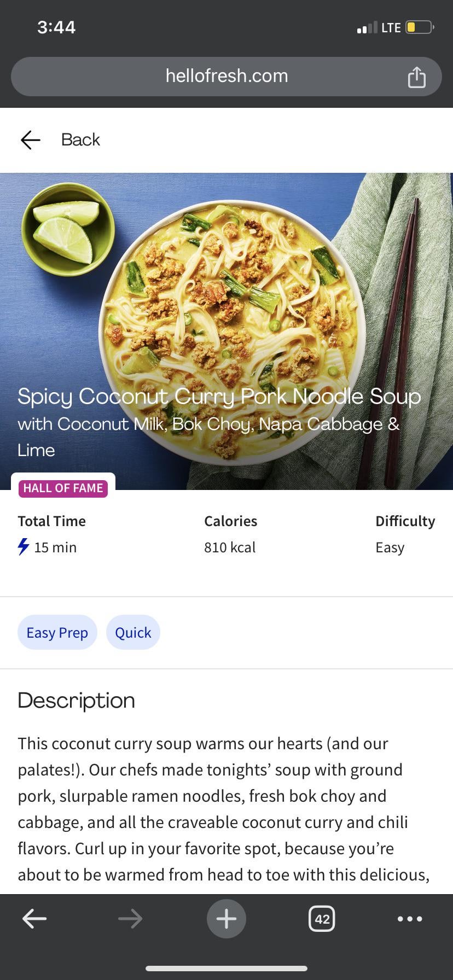The height and width of the screenshot is (980, 453).
Task: Tap the share icon in address bar
Action: [x=416, y=77]
